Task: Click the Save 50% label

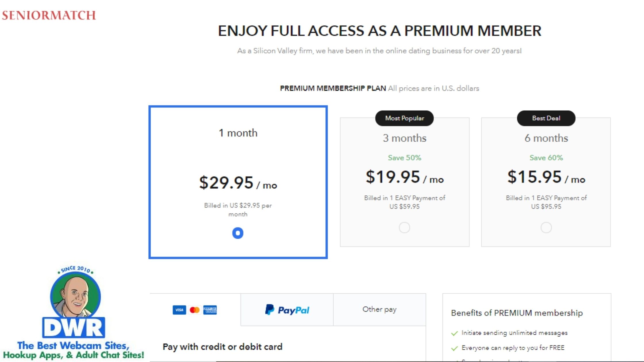Action: [x=405, y=158]
